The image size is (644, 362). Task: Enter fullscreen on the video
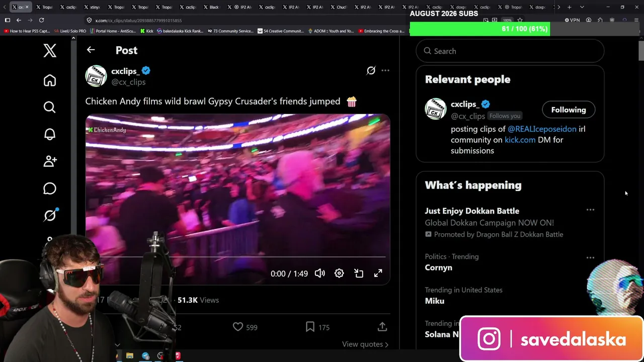tap(378, 273)
